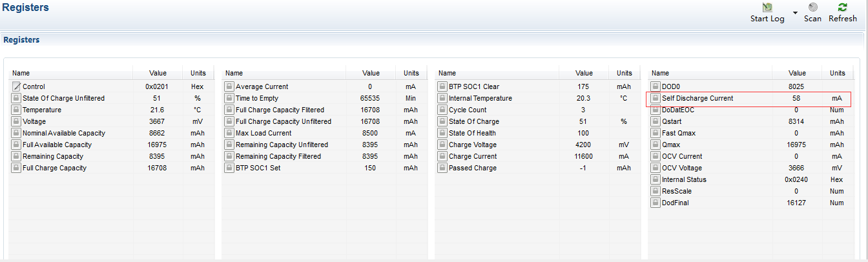The image size is (868, 262).
Task: Click the lock icon beside Average Current
Action: pyautogui.click(x=229, y=86)
